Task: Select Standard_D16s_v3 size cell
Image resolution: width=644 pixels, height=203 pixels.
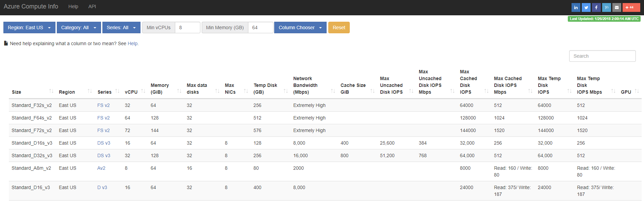Action: [32, 143]
